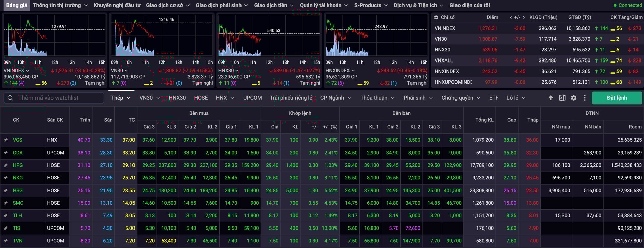The height and width of the screenshot is (248, 644).
Task: Switch to the UPCOM tab
Action: [x=252, y=98]
